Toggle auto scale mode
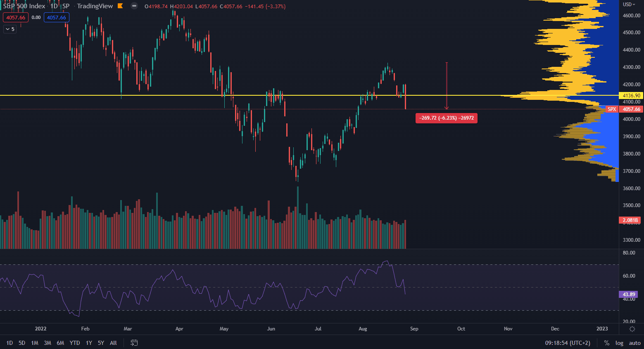Image resolution: width=644 pixels, height=349 pixels. 634,343
